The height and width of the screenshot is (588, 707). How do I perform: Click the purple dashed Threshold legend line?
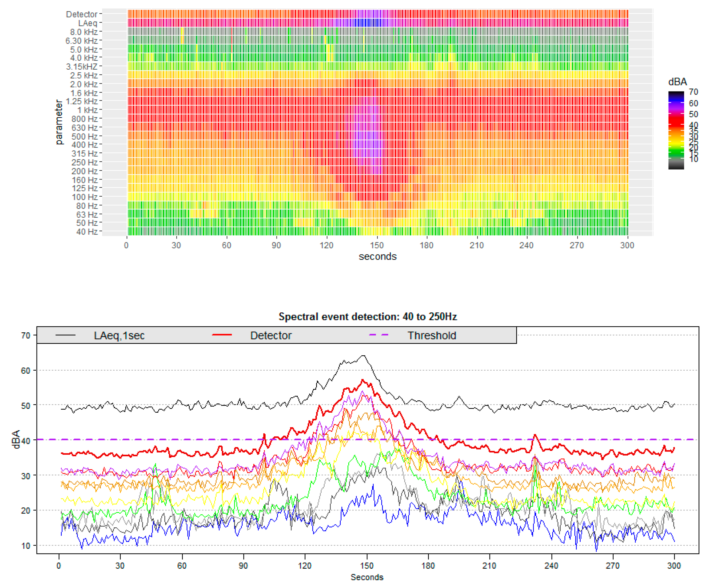(379, 335)
